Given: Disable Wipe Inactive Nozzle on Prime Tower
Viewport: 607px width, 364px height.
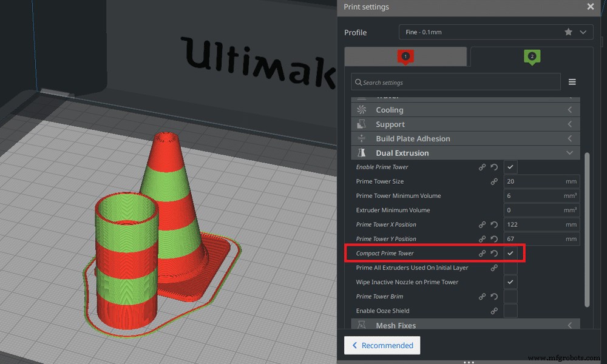Looking at the screenshot, I should click(510, 281).
